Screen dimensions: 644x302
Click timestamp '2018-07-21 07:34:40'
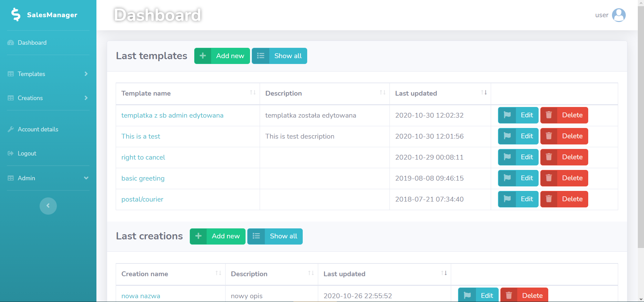(429, 199)
